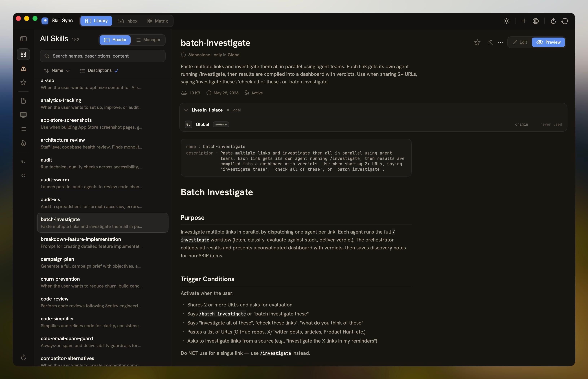Switch to Reader mode

click(x=115, y=40)
